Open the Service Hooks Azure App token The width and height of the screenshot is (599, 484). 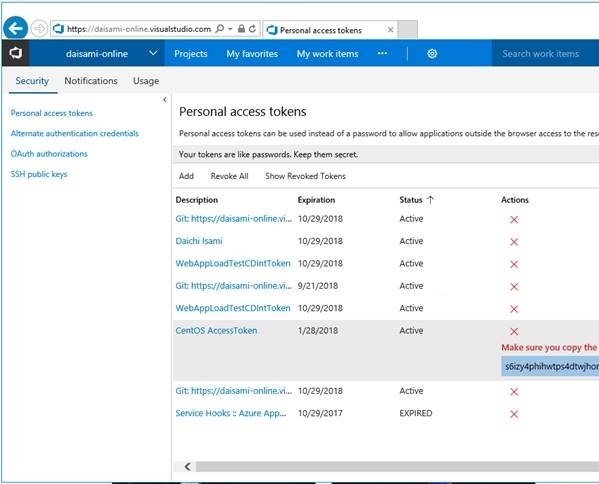pos(231,413)
